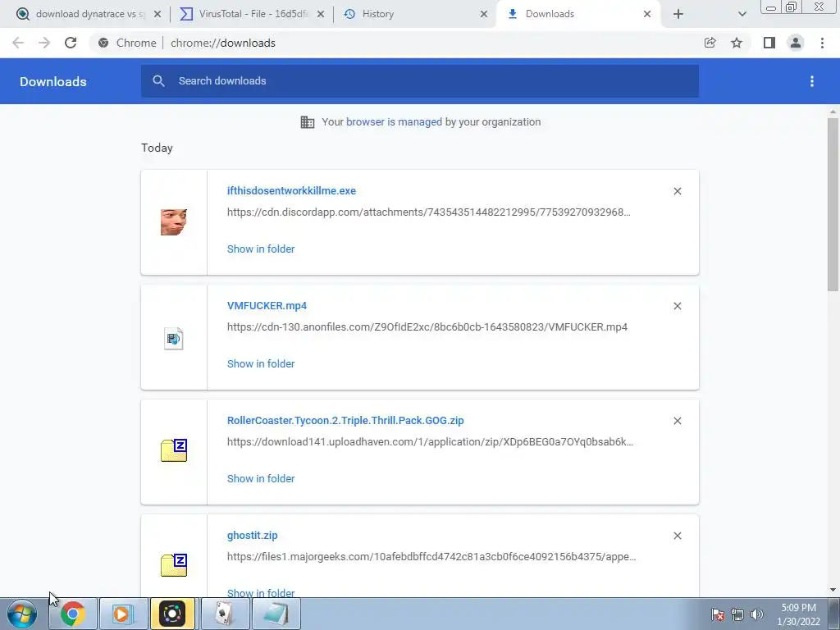This screenshot has width=840, height=630.
Task: Close the History tab
Action: tap(484, 15)
